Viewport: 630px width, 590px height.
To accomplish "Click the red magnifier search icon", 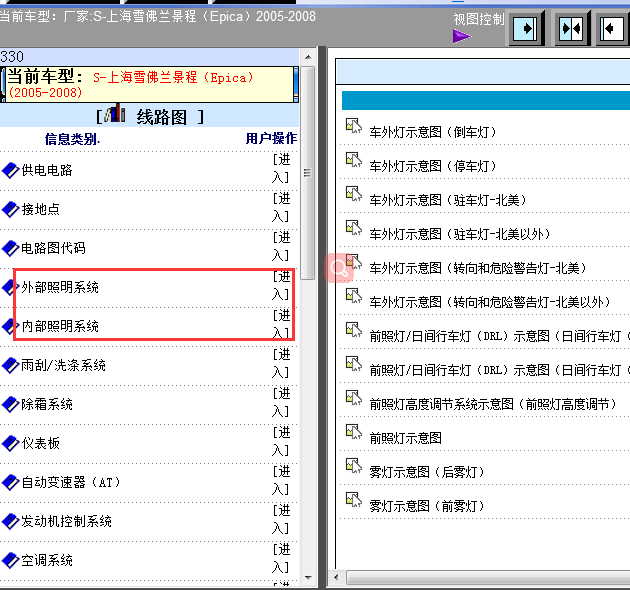I will click(x=339, y=268).
